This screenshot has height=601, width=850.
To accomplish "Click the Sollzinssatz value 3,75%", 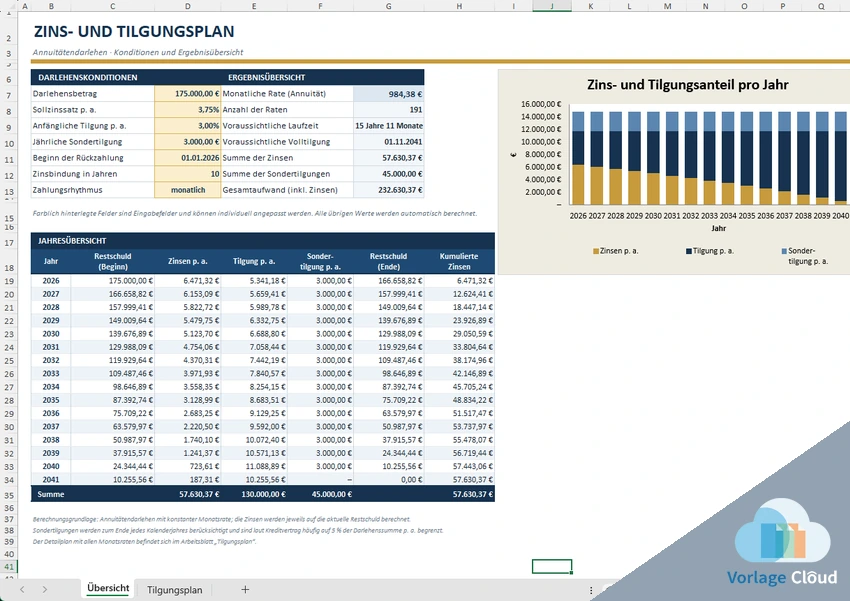I will [188, 109].
